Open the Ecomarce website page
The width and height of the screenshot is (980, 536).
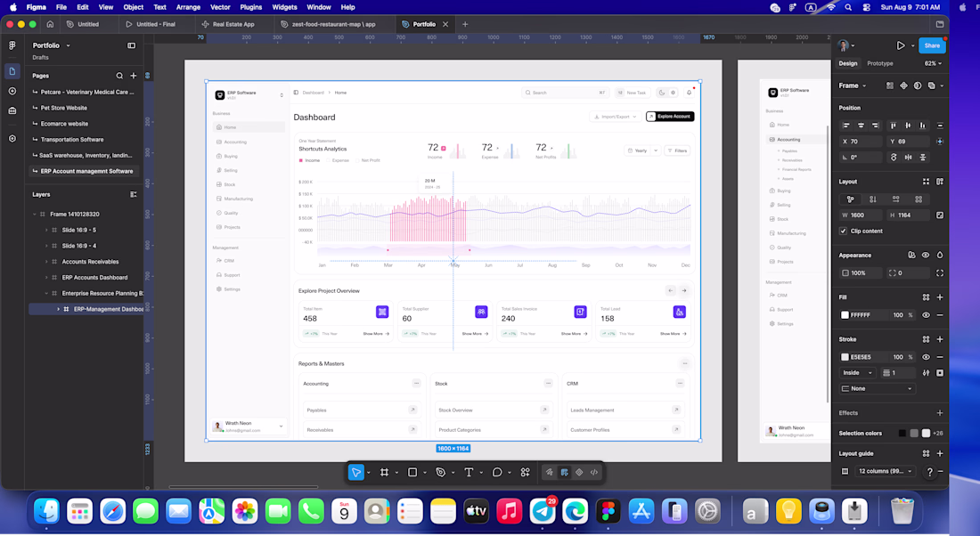pos(64,124)
